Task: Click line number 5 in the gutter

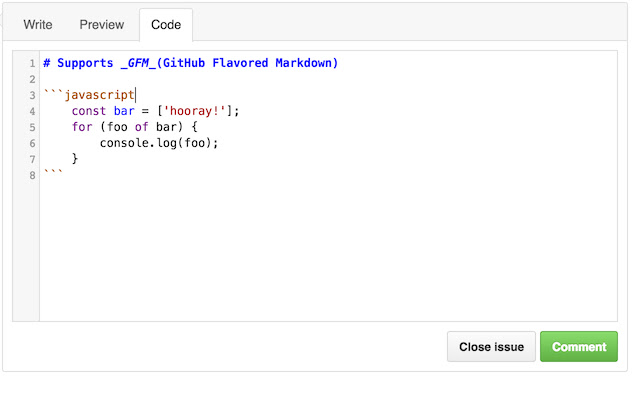Action: pyautogui.click(x=33, y=127)
